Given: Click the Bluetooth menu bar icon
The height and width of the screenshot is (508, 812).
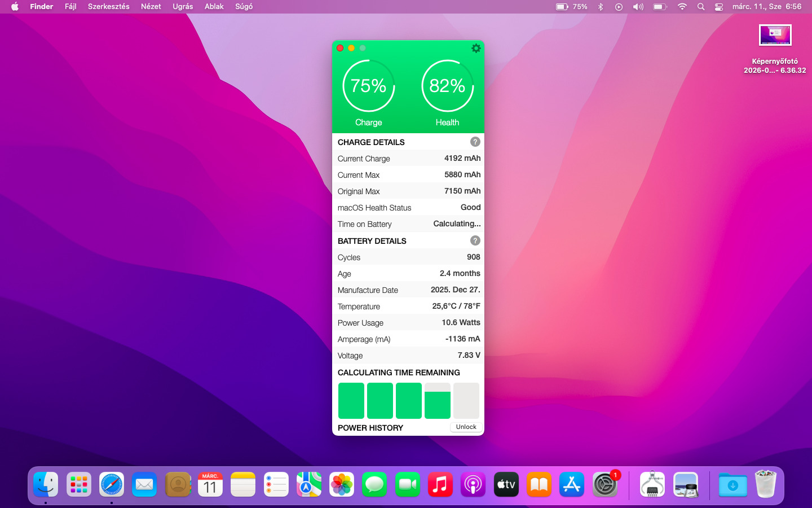Looking at the screenshot, I should (x=601, y=7).
